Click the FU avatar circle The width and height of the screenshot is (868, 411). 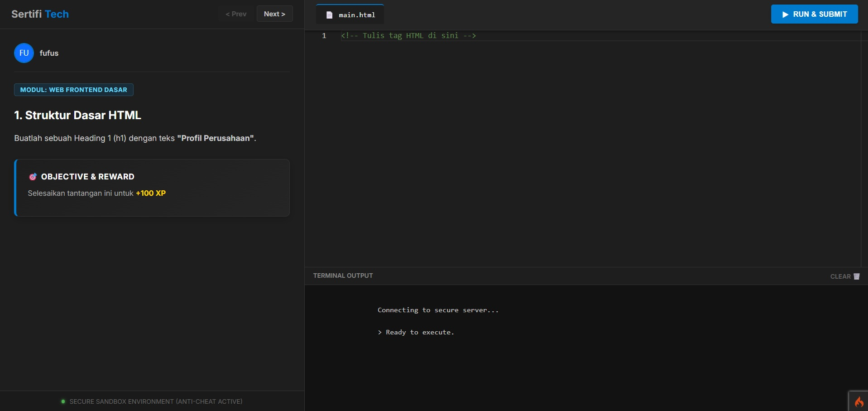tap(24, 53)
